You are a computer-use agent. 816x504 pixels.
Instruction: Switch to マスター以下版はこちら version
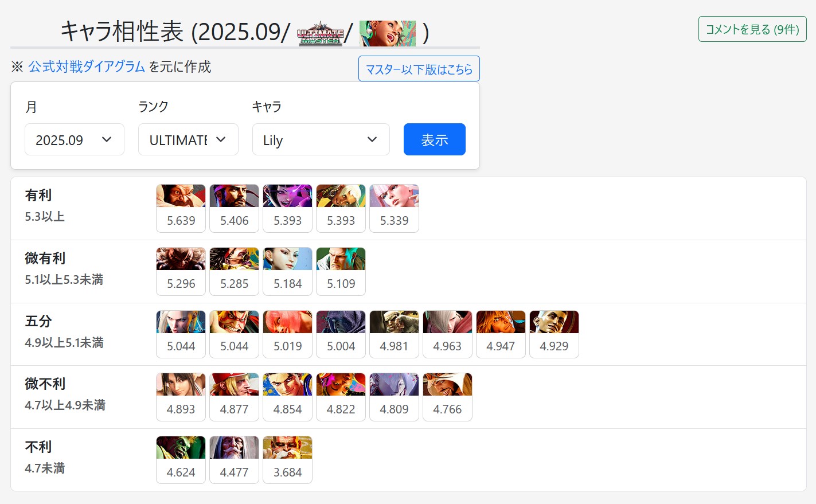(419, 69)
